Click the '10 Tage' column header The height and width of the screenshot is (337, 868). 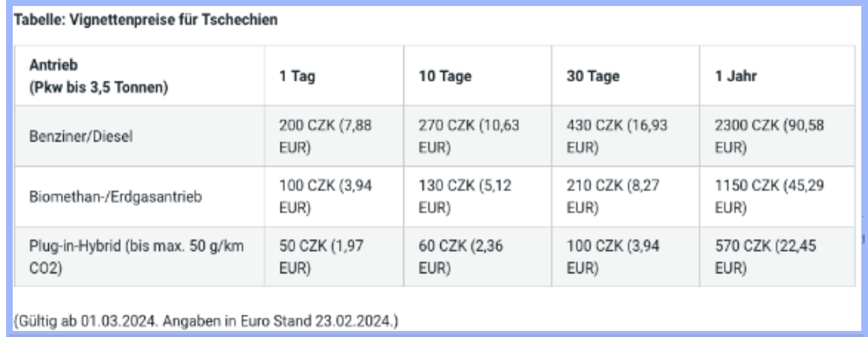point(478,76)
